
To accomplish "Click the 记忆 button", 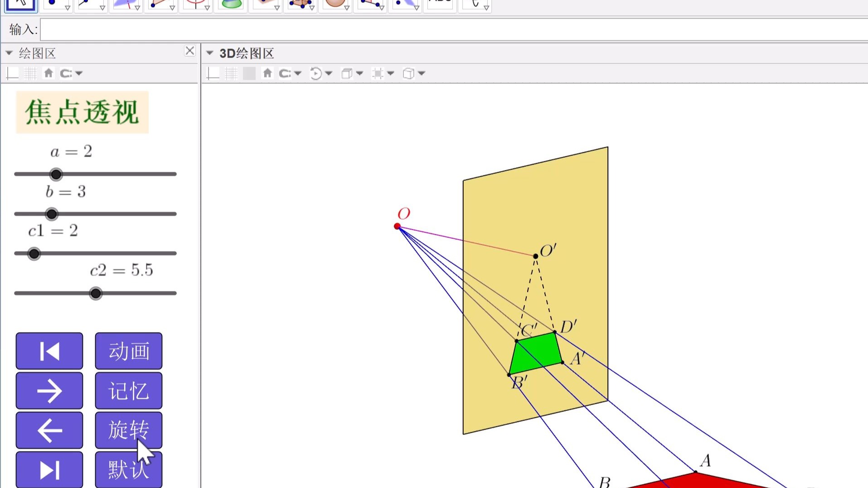I will (129, 391).
